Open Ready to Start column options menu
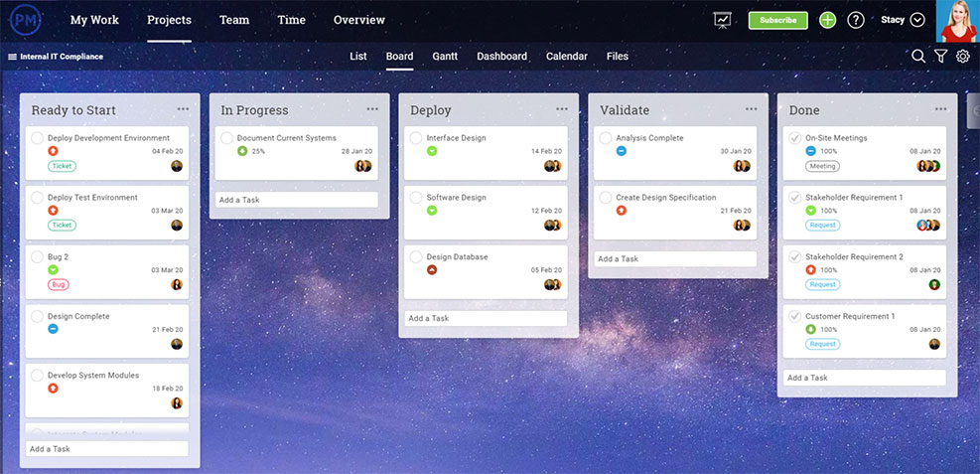 click(x=183, y=109)
